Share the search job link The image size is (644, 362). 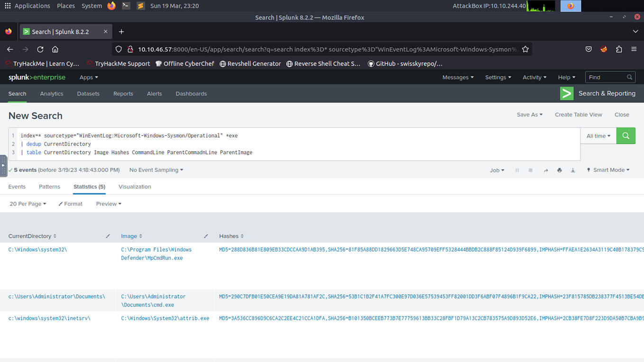coord(545,170)
